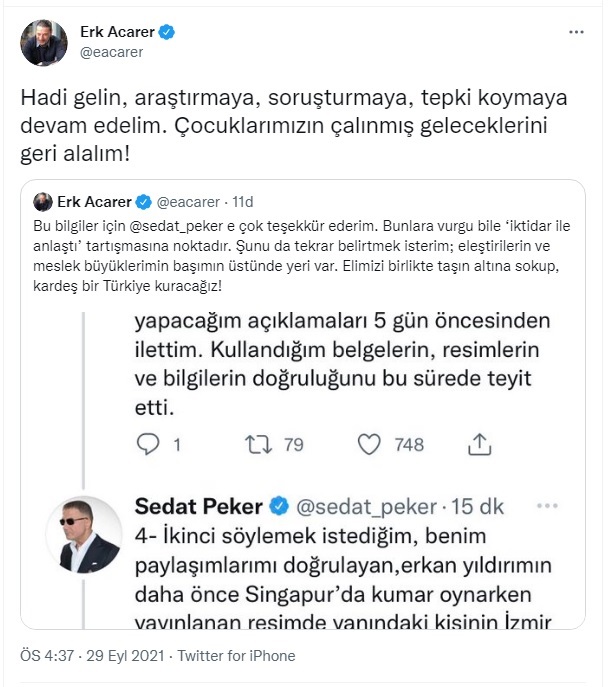This screenshot has height=687, width=615.
Task: Click the Sedat Peker verified badge
Action: [x=282, y=506]
